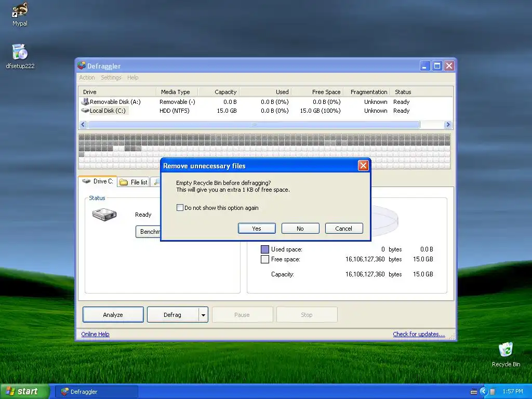
Task: Sort by the Drive column header
Action: (117, 92)
